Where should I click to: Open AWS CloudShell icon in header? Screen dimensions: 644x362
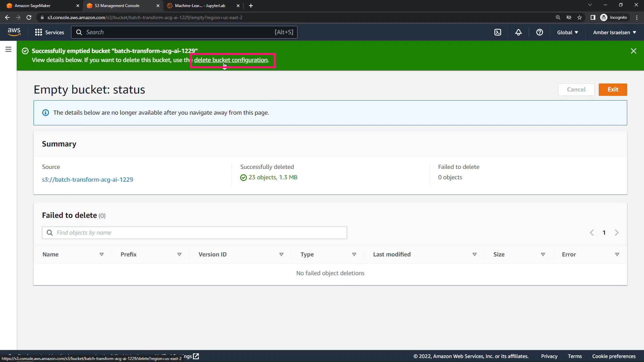[498, 32]
